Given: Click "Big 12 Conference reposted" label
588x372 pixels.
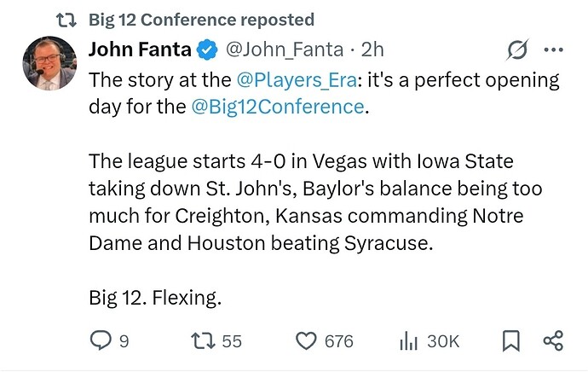Looking at the screenshot, I should (x=202, y=20).
